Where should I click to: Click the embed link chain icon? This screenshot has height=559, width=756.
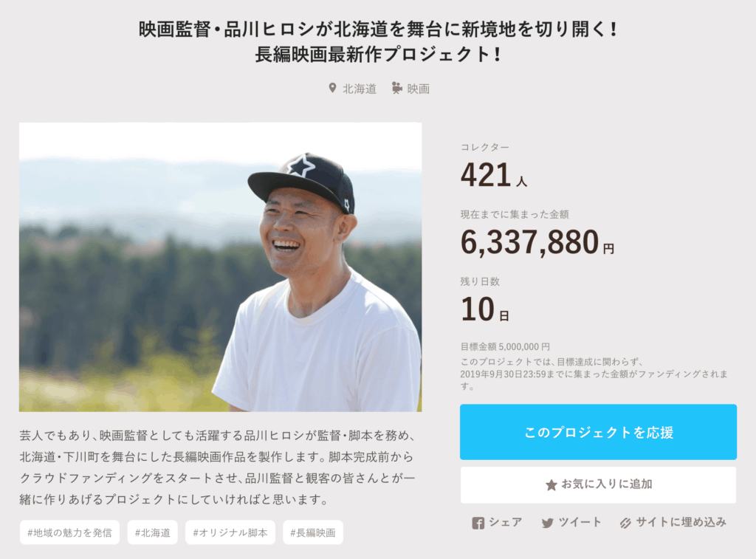625,524
